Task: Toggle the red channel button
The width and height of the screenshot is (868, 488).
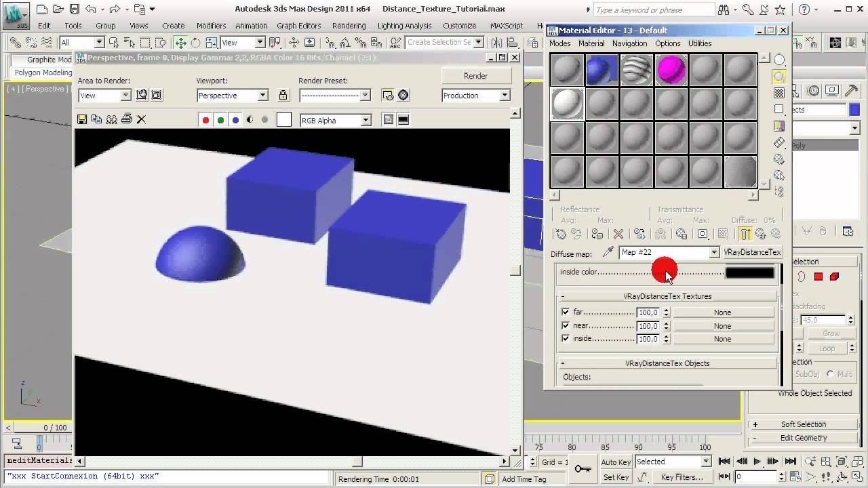Action: point(205,120)
